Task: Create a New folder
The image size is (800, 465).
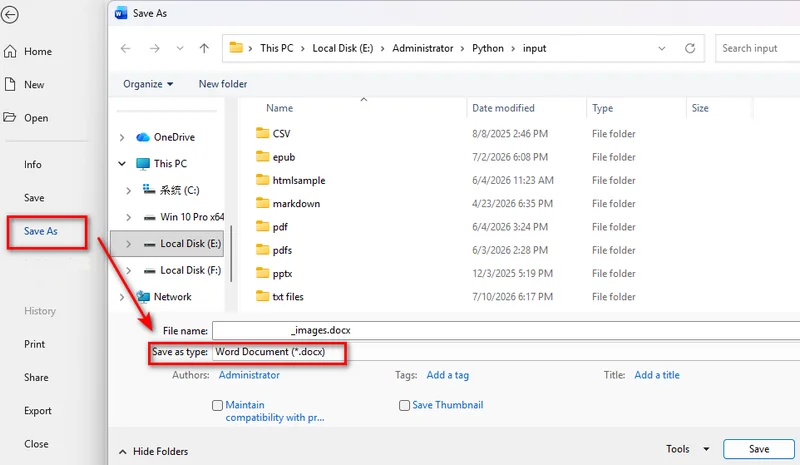Action: coord(223,84)
